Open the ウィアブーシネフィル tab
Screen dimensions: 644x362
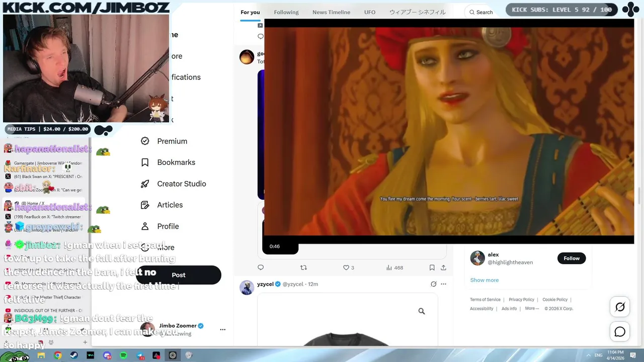click(x=417, y=12)
